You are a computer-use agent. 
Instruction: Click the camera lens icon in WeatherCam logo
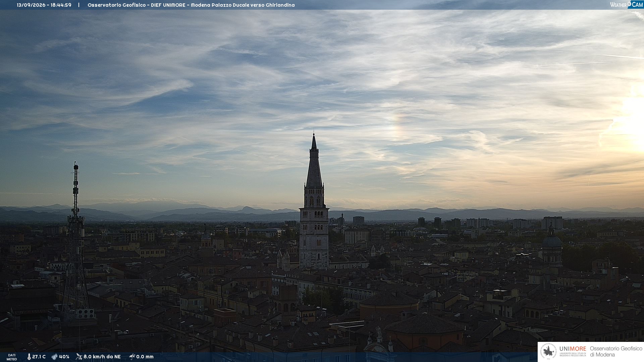[x=630, y=4]
